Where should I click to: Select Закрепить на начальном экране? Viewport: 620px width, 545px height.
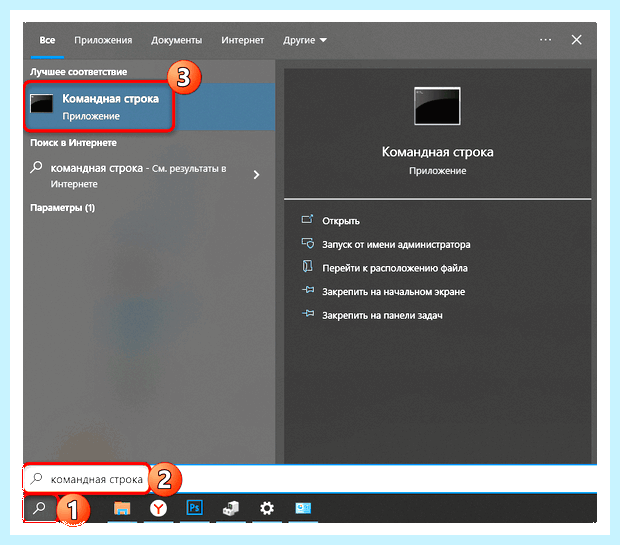pos(393,292)
